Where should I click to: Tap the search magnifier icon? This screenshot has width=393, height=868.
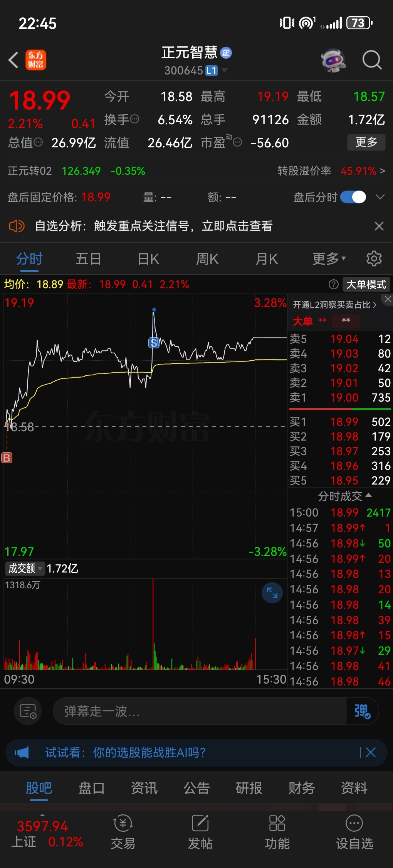[372, 60]
